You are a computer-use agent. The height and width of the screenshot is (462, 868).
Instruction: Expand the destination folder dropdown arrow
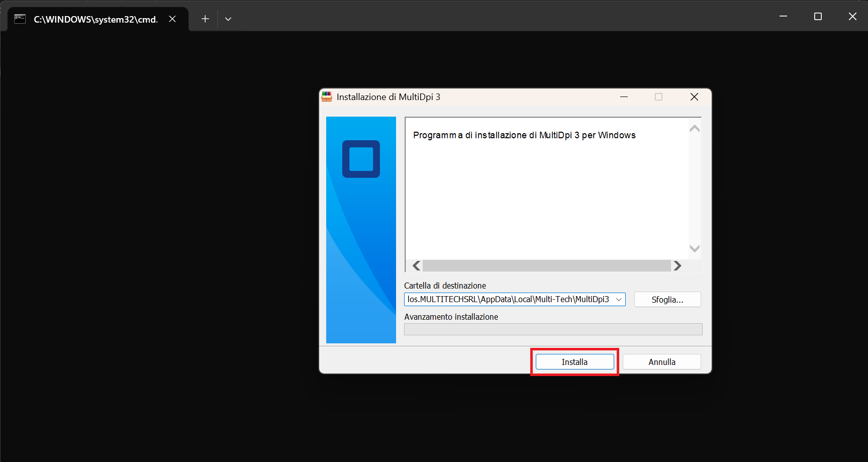tap(619, 300)
